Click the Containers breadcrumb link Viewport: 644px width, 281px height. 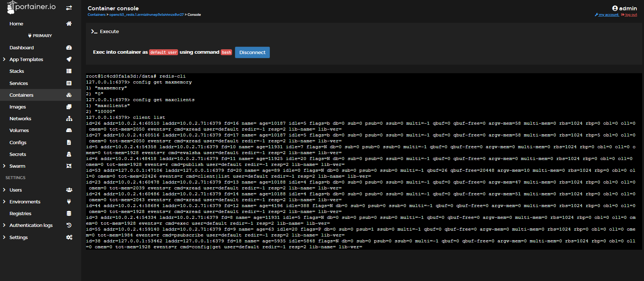[96, 15]
